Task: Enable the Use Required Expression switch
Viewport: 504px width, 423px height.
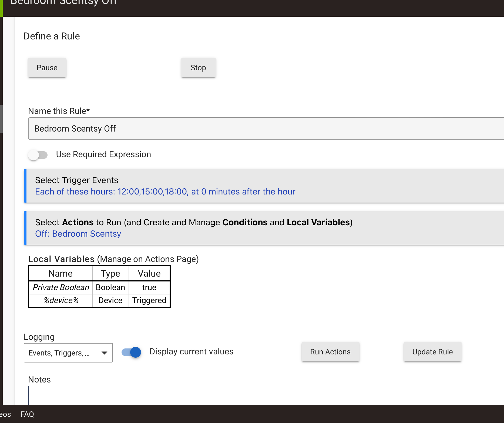Action: click(38, 155)
